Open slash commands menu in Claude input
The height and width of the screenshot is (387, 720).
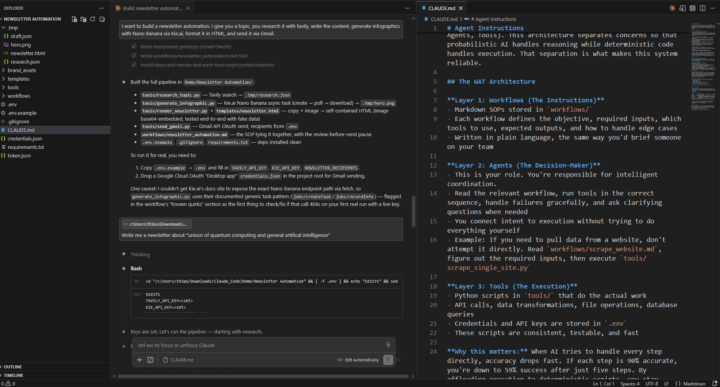[x=150, y=360]
